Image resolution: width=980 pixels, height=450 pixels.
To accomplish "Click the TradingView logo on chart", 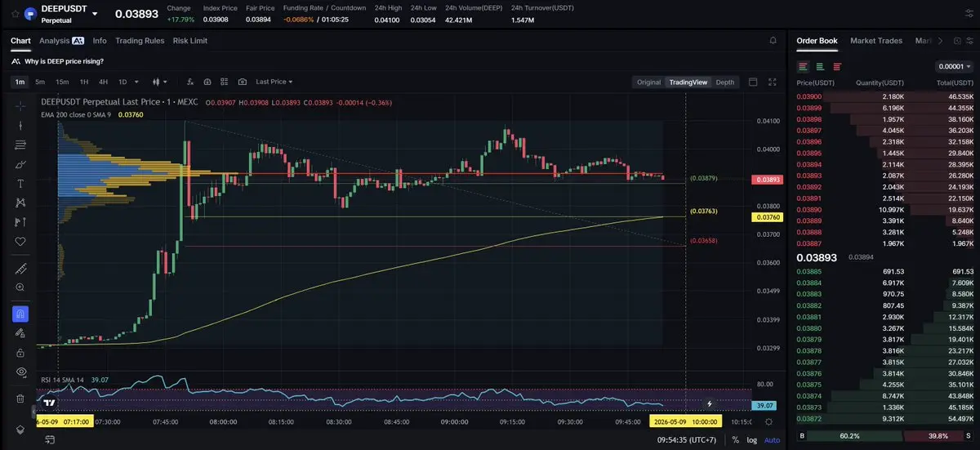I will pos(49,403).
